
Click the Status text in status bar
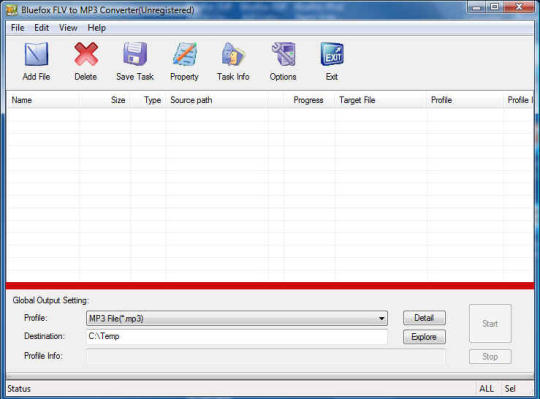[19, 389]
